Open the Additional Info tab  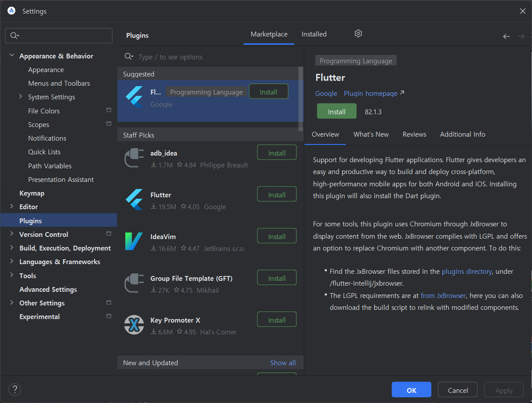click(463, 134)
